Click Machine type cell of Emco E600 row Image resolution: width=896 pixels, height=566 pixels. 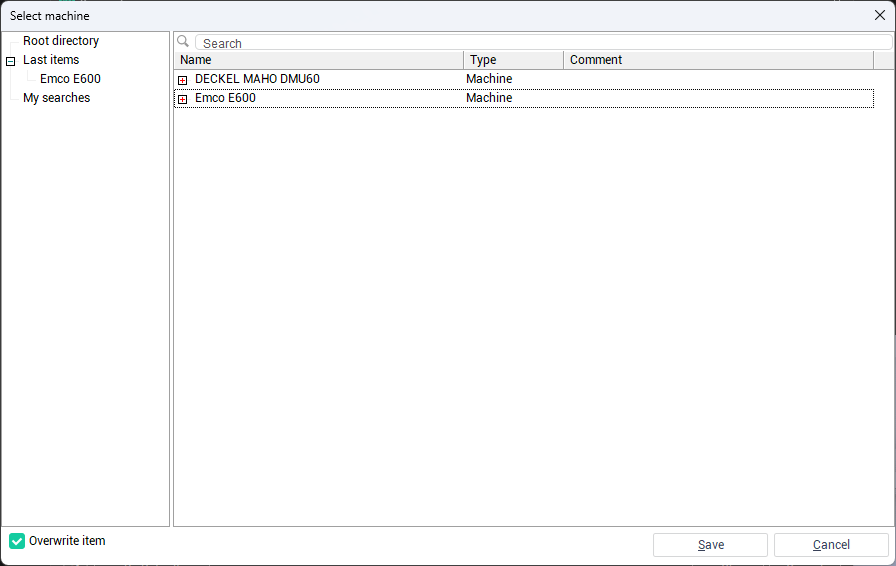click(489, 98)
